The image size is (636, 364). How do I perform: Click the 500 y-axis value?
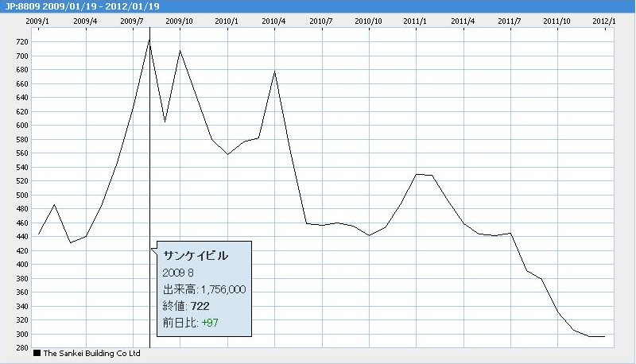22,195
